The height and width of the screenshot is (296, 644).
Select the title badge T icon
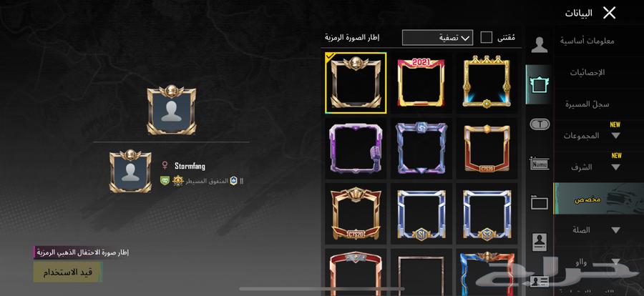click(540, 124)
